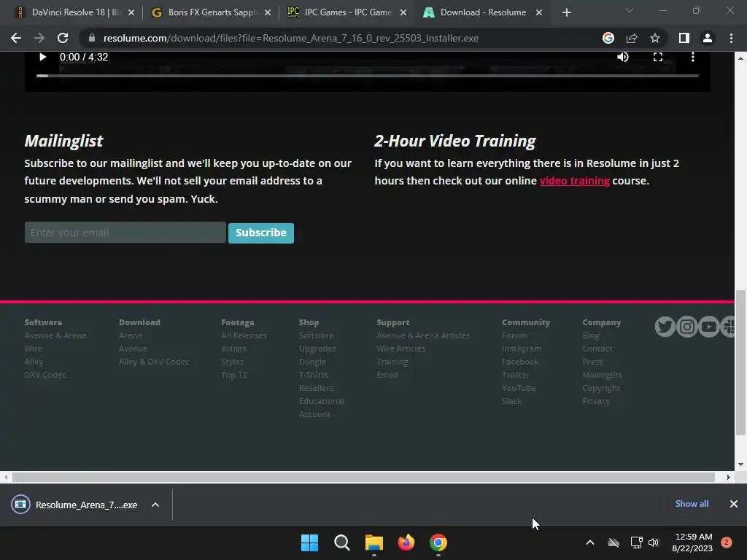
Task: Click the Enter your email field
Action: (125, 233)
